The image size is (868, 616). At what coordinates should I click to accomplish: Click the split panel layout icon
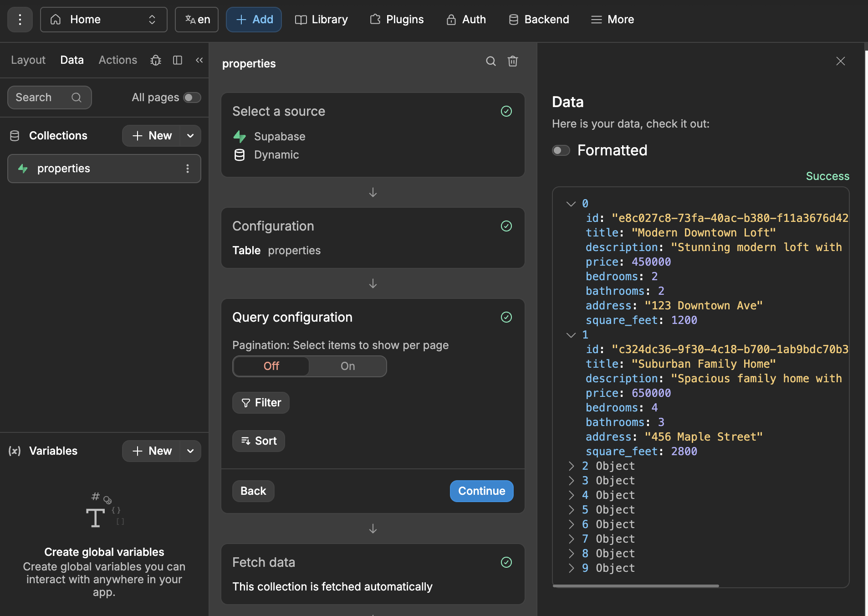pyautogui.click(x=178, y=60)
